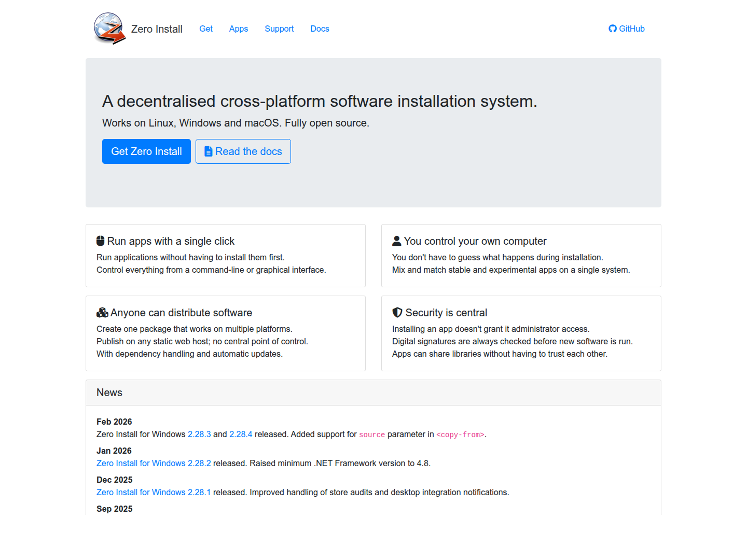Click the 'A decentralised cross-platform' headline
747x560 pixels.
[320, 101]
